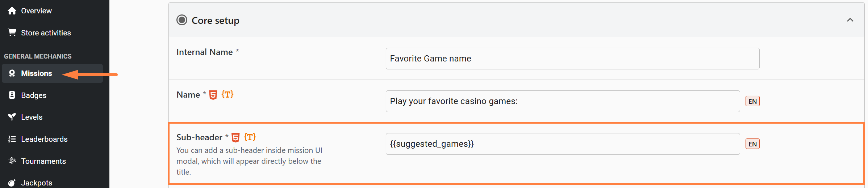This screenshot has width=868, height=188.
Task: Click the Store activities cart icon
Action: click(x=12, y=33)
